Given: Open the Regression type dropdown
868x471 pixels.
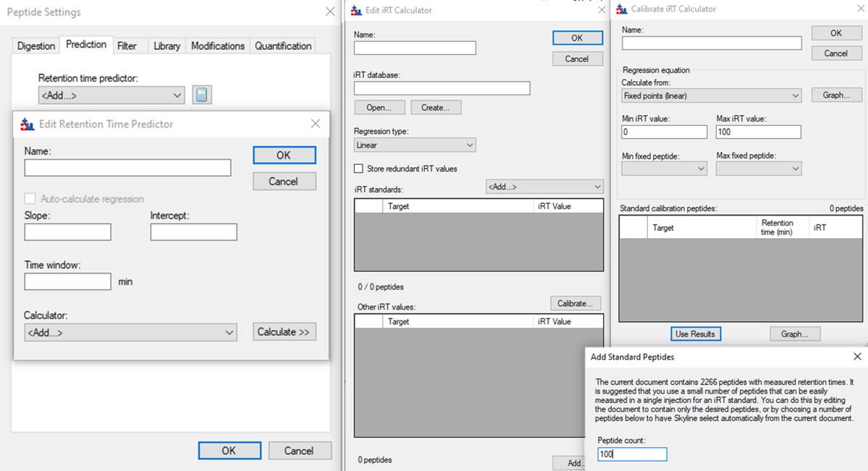Looking at the screenshot, I should click(415, 145).
